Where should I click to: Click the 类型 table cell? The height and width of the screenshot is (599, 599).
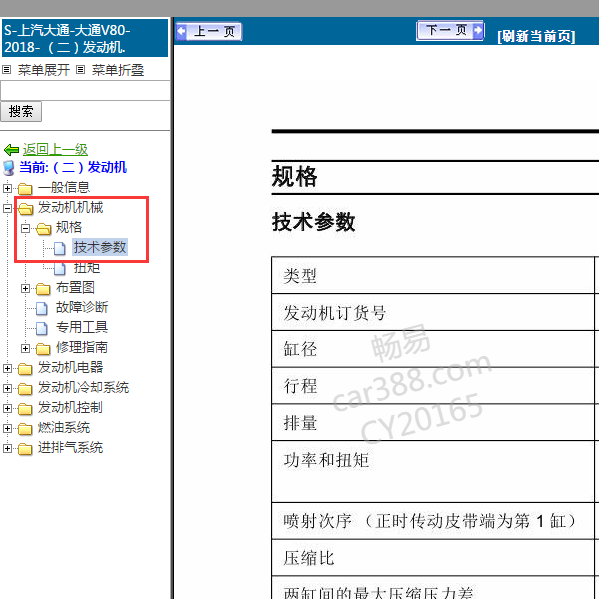click(x=433, y=275)
